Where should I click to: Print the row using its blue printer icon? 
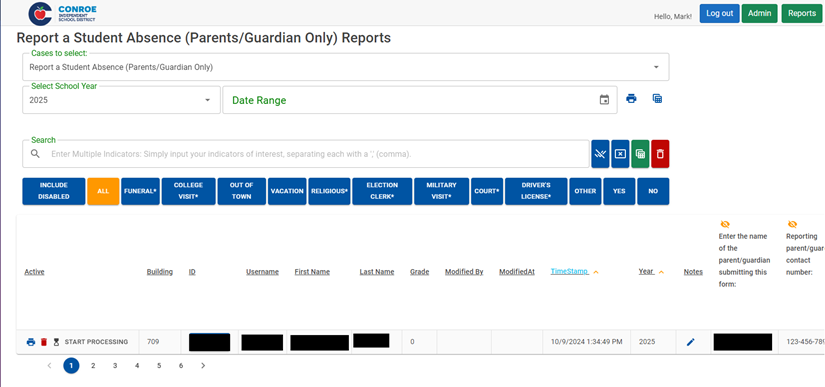31,342
